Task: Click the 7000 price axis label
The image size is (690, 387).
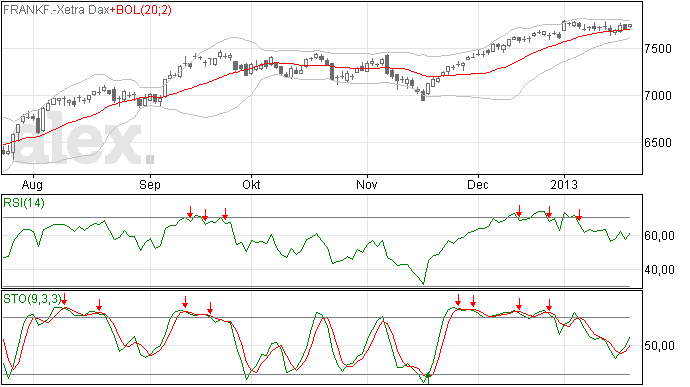Action: pos(658,96)
